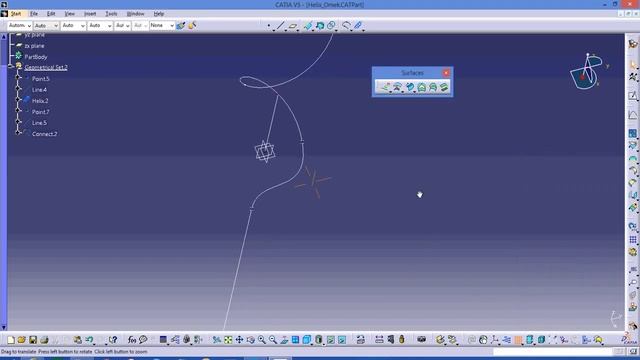This screenshot has height=360, width=640.
Task: Open the 'Autom.' graphic properties dropdown
Action: click(20, 26)
